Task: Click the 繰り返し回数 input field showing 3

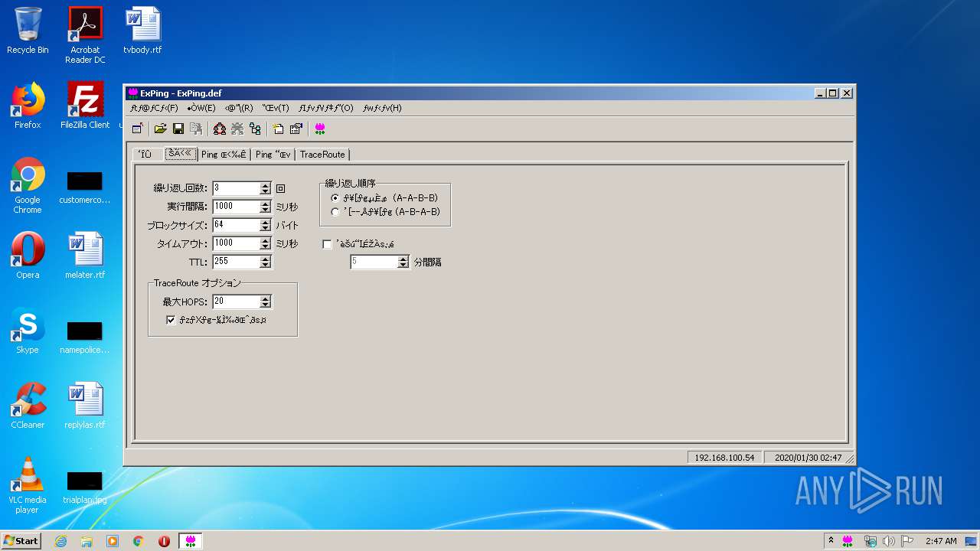Action: 236,187
